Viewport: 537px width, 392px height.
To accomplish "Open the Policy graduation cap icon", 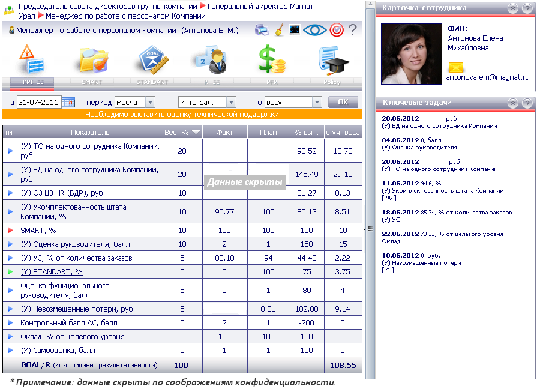I will point(333,61).
